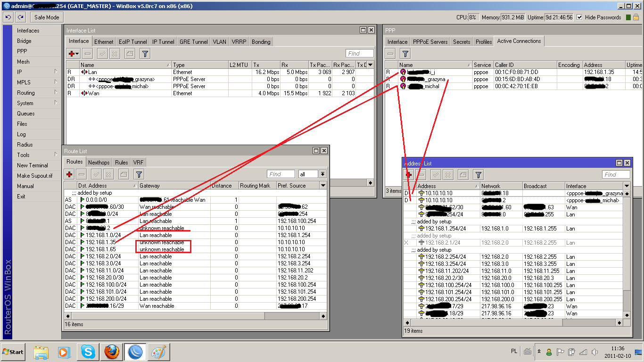Expand the MPLS submenu in sidebar

tap(56, 82)
